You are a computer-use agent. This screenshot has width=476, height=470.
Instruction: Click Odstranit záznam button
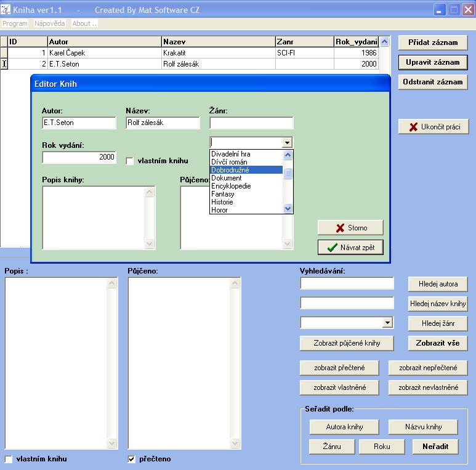[432, 82]
